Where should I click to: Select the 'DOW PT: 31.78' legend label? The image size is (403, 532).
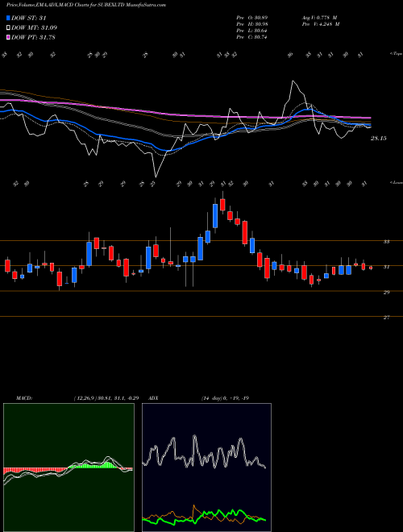point(34,37)
